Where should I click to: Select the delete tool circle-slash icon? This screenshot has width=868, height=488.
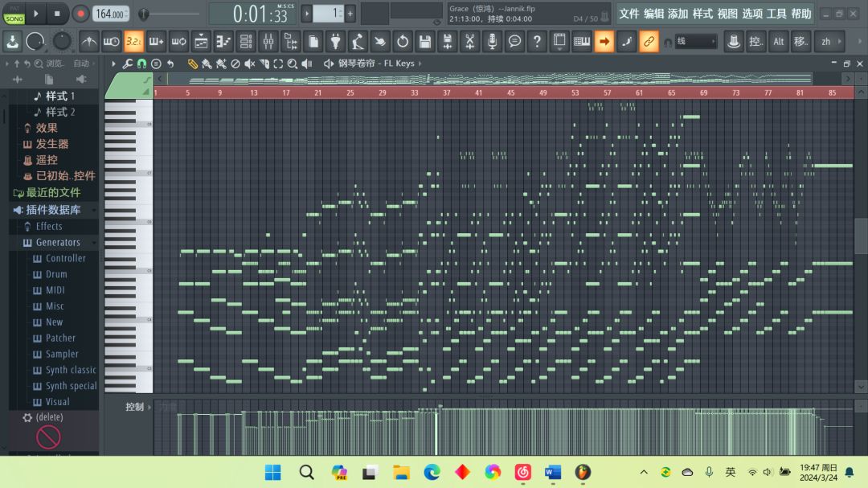click(x=235, y=64)
